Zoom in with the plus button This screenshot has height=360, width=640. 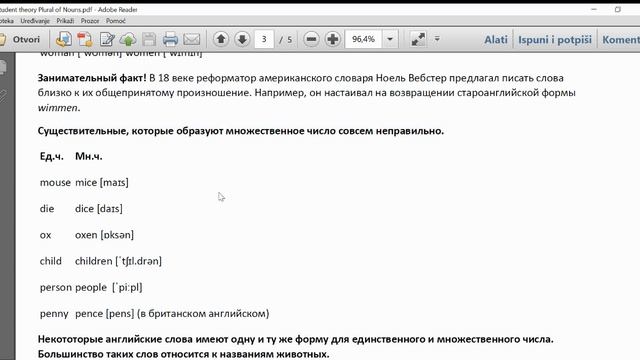point(333,39)
